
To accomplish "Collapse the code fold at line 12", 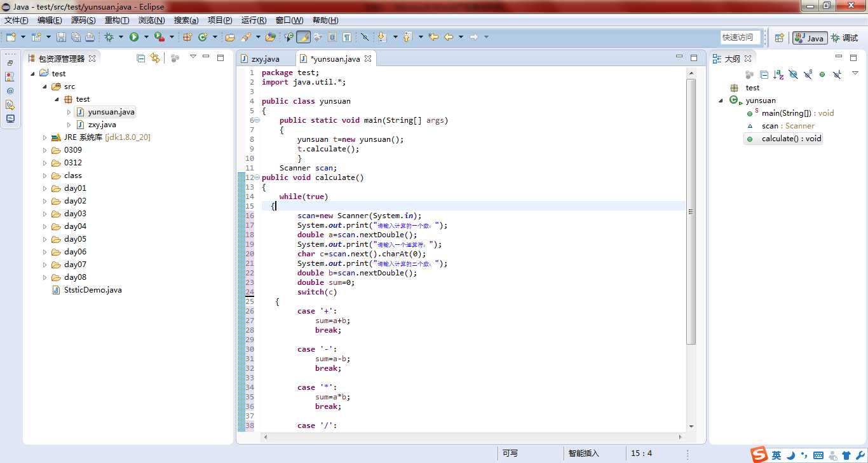I will click(257, 177).
